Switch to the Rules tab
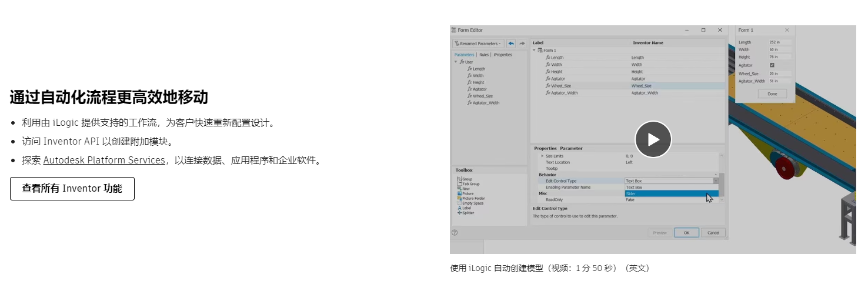868x281 pixels. click(x=484, y=55)
